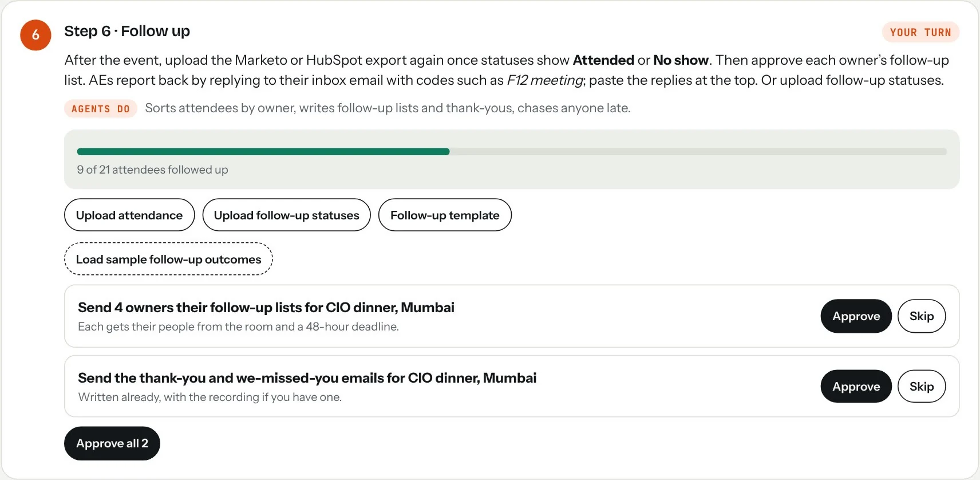Click the unfilled portion of progress bar

coord(698,152)
